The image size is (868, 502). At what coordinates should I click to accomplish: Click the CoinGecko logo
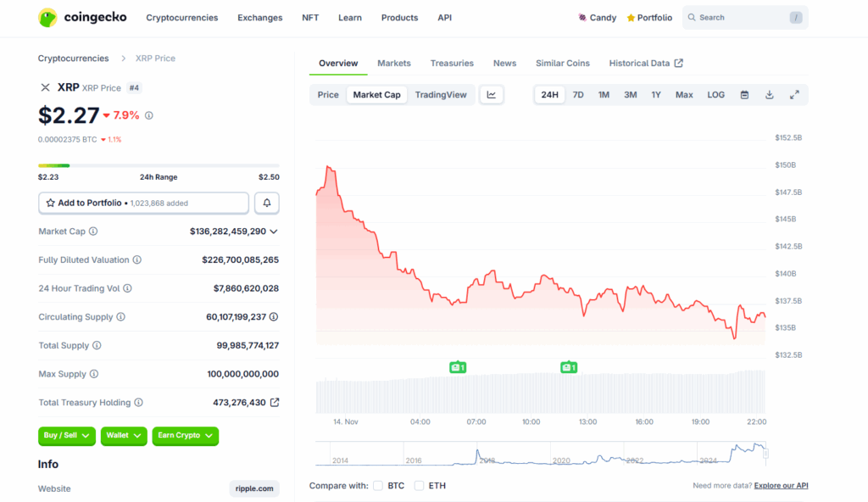[82, 17]
